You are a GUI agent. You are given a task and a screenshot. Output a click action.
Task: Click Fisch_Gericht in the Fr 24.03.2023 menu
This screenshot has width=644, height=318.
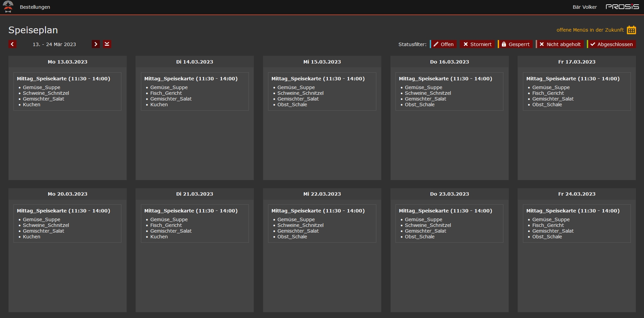pyautogui.click(x=548, y=225)
